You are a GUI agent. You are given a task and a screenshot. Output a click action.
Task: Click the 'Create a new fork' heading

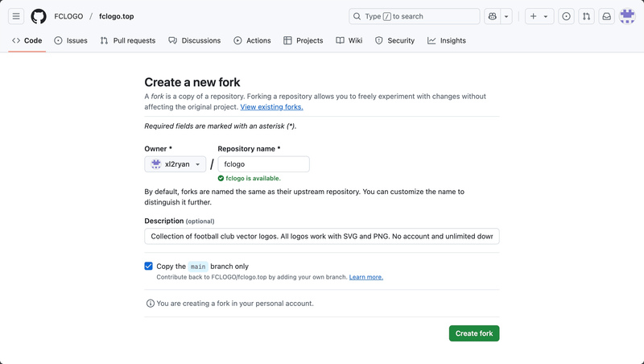coord(192,82)
